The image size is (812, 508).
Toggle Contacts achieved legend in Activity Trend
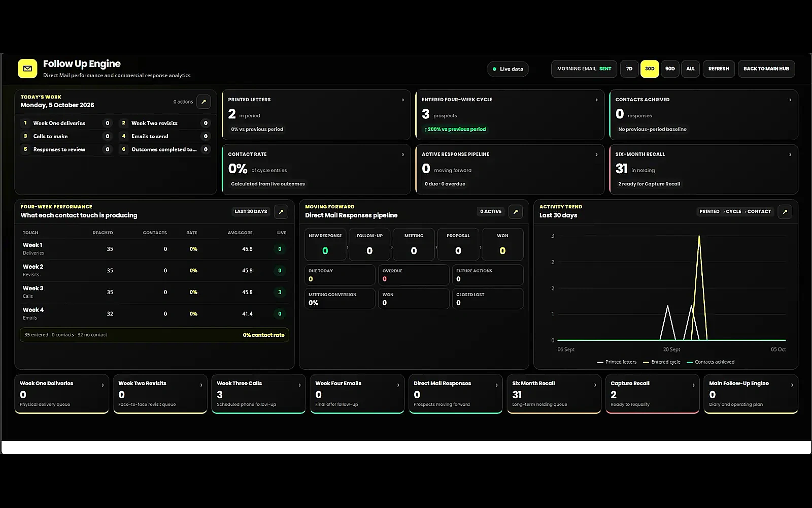pyautogui.click(x=710, y=362)
